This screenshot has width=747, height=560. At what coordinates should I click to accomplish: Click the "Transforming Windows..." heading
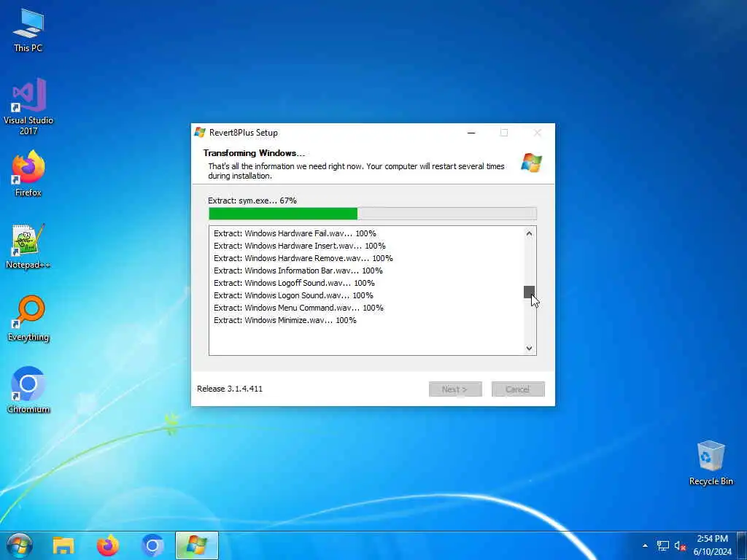click(x=254, y=153)
